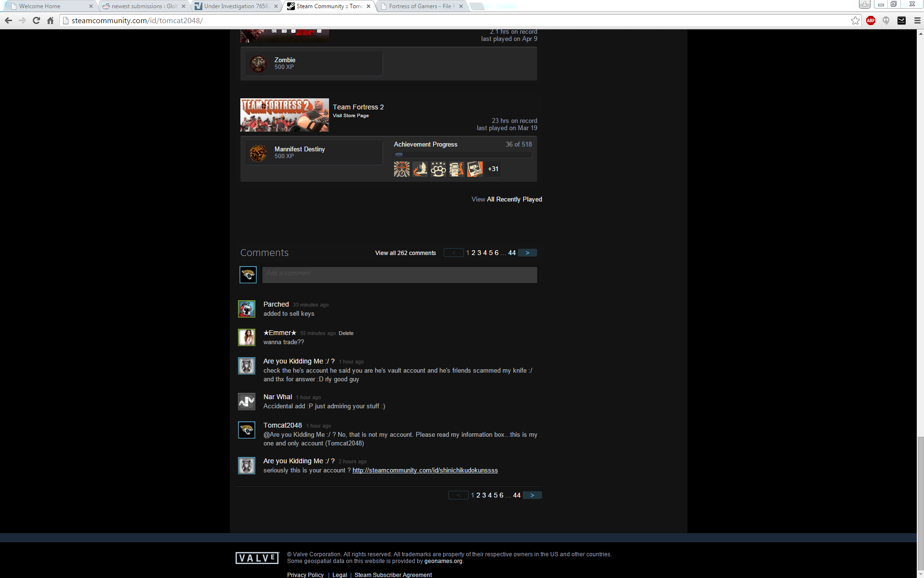The height and width of the screenshot is (578, 924).
Task: Click the browser home icon
Action: click(50, 20)
